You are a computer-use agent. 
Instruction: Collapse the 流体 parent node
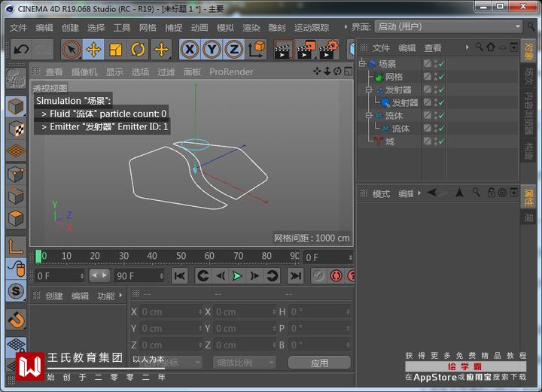(369, 115)
